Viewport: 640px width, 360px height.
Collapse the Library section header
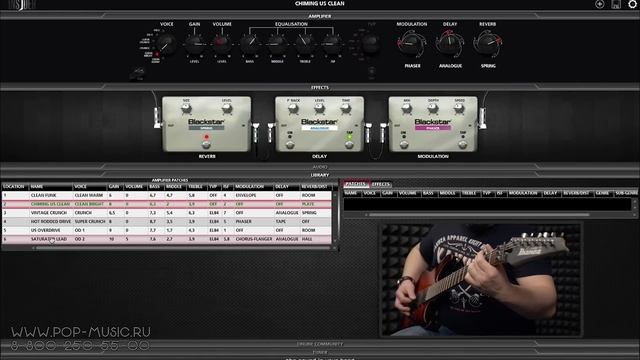320,175
